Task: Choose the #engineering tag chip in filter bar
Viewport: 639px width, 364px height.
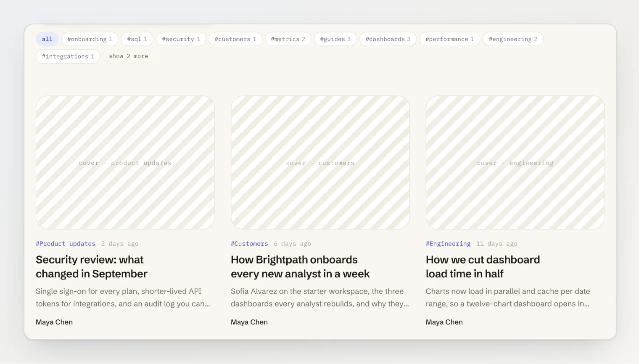Action: pos(513,39)
